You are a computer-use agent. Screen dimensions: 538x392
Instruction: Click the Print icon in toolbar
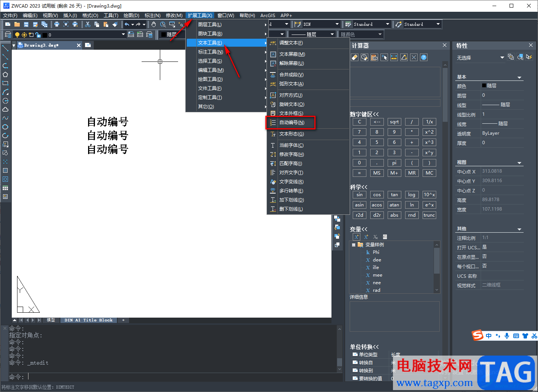[57, 24]
